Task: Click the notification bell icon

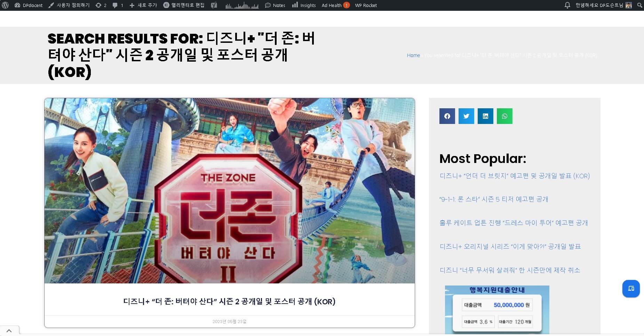Action: click(567, 5)
